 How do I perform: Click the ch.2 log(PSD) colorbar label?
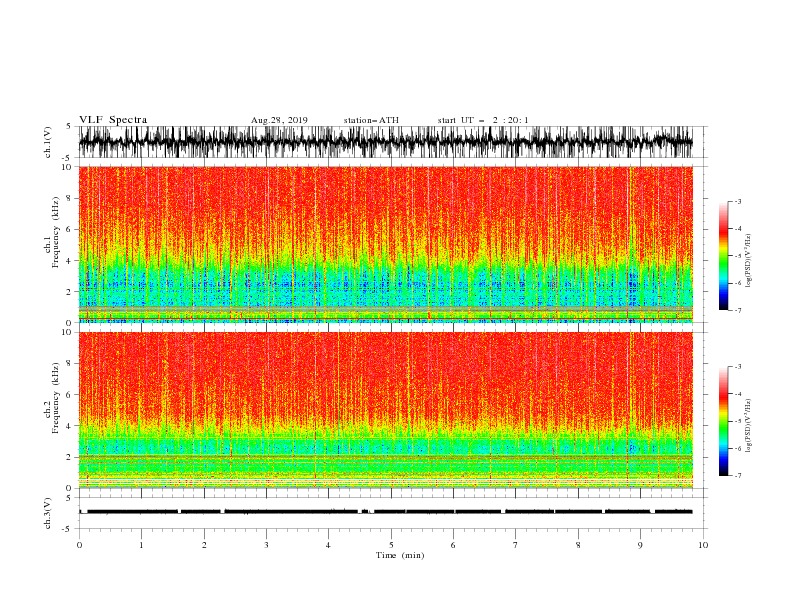[748, 426]
